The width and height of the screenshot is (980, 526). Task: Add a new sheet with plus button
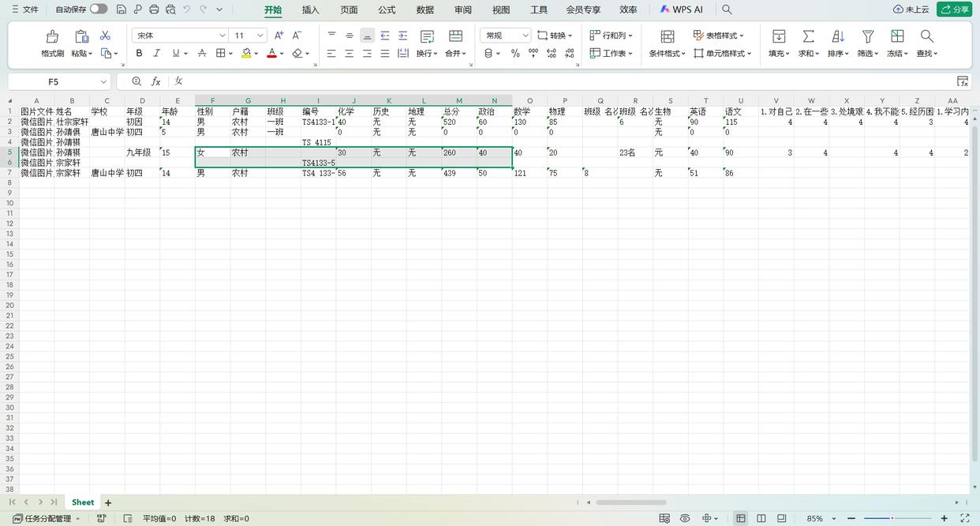click(108, 502)
